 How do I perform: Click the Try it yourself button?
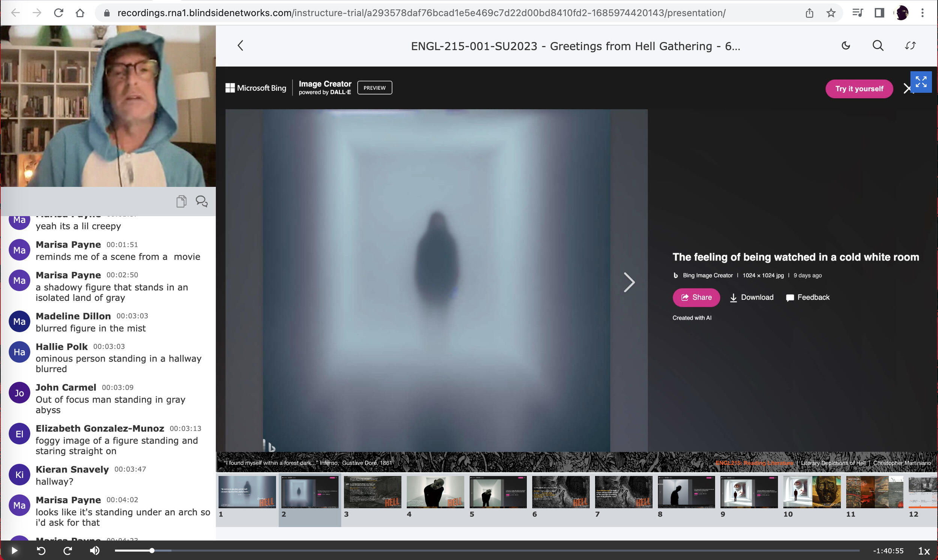tap(859, 89)
